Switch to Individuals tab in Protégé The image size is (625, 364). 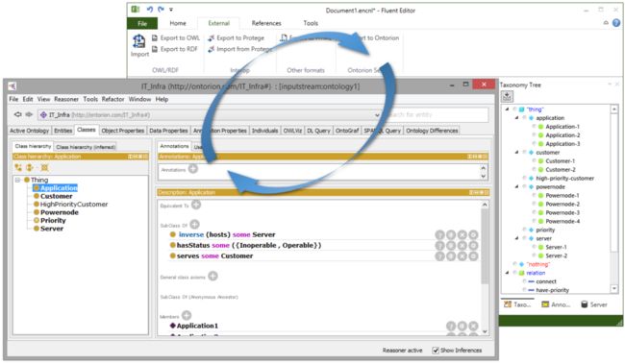click(264, 131)
